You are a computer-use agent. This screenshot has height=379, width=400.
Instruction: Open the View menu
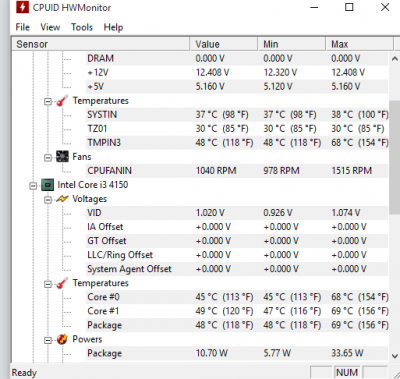pyautogui.click(x=50, y=27)
